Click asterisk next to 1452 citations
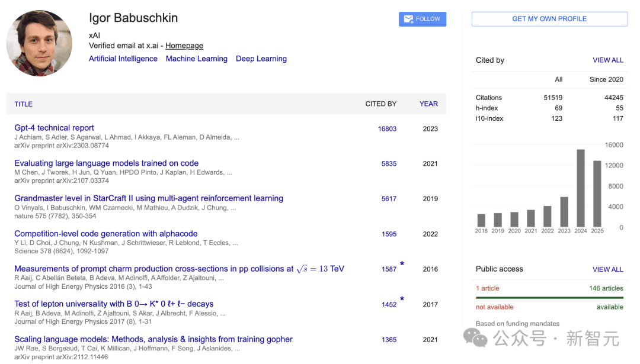Screen dimensions: 640x364 402,299
